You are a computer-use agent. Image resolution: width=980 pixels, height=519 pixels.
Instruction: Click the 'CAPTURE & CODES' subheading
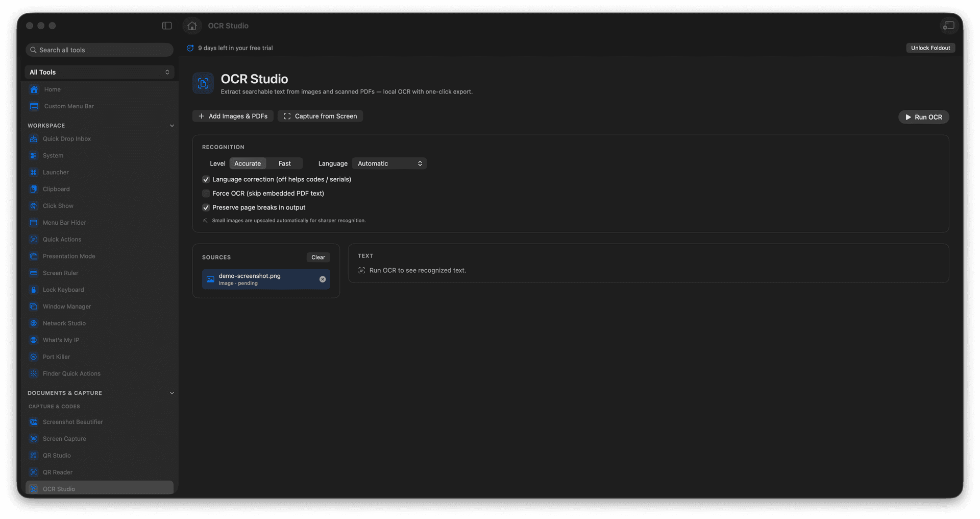click(54, 407)
